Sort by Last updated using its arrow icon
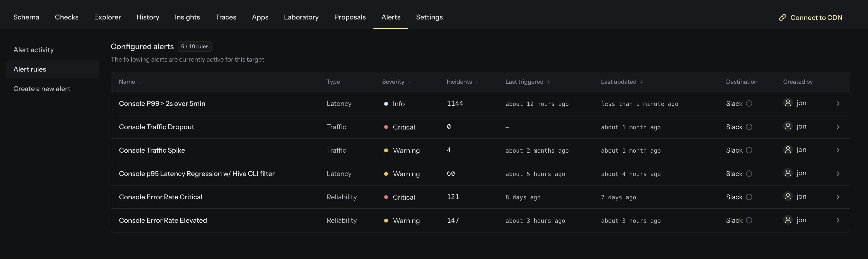Image resolution: width=868 pixels, height=259 pixels. (642, 82)
